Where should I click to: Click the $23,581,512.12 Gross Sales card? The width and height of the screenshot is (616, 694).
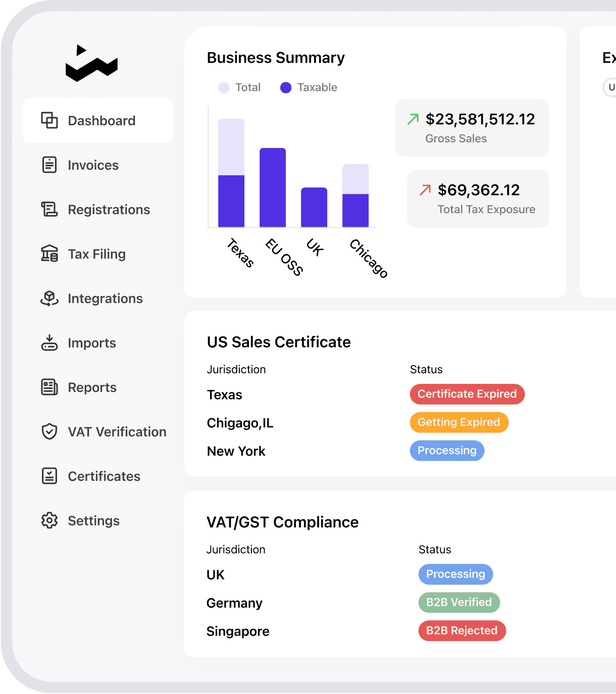(x=472, y=128)
